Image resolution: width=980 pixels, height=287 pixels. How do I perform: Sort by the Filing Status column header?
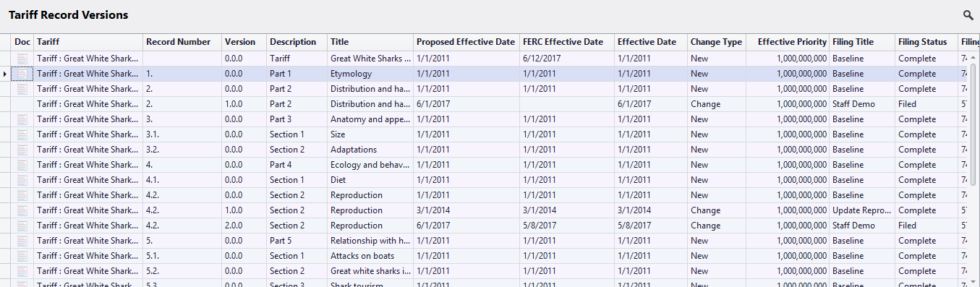pyautogui.click(x=922, y=42)
